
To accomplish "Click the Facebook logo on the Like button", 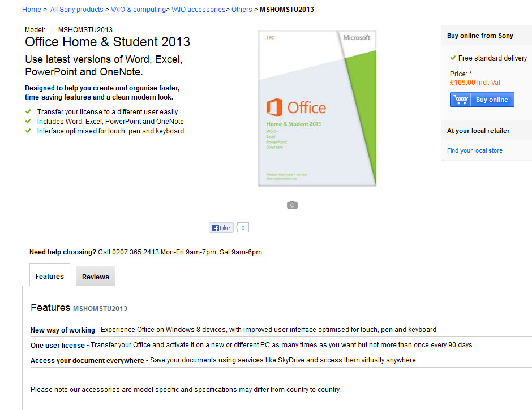I will [x=215, y=228].
